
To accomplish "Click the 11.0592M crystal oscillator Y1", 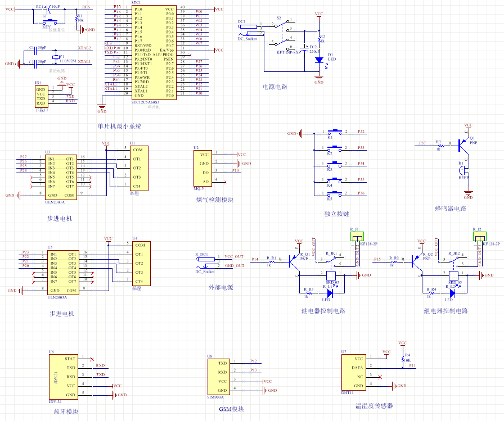I will (56, 57).
